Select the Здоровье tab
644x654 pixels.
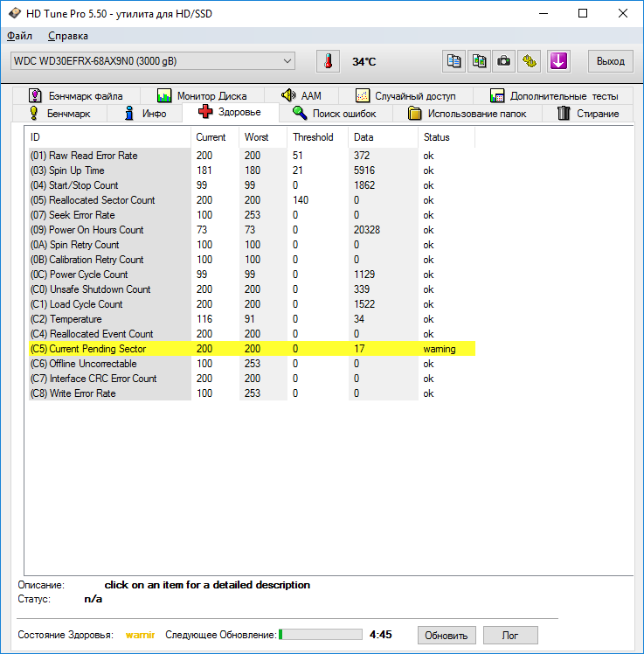click(x=230, y=112)
